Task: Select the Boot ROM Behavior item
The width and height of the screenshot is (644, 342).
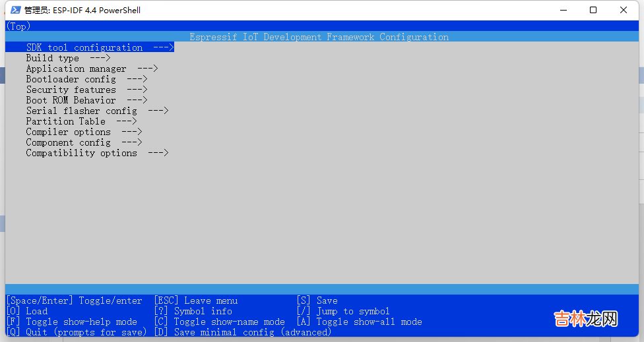Action: coord(71,100)
